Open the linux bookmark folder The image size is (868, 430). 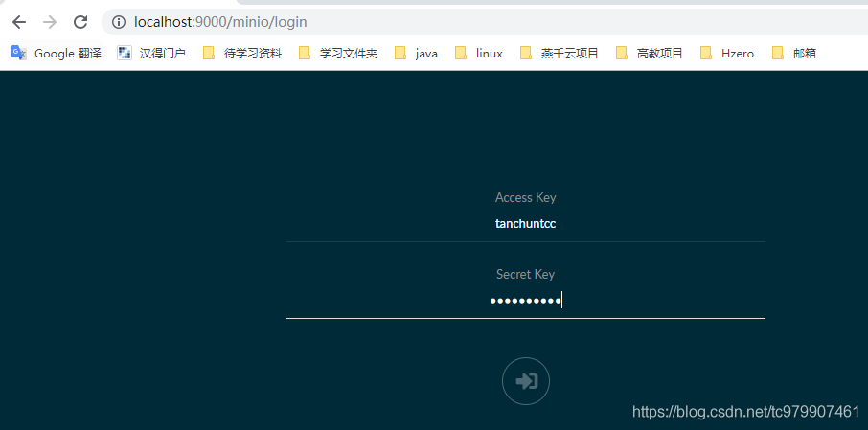[x=479, y=53]
